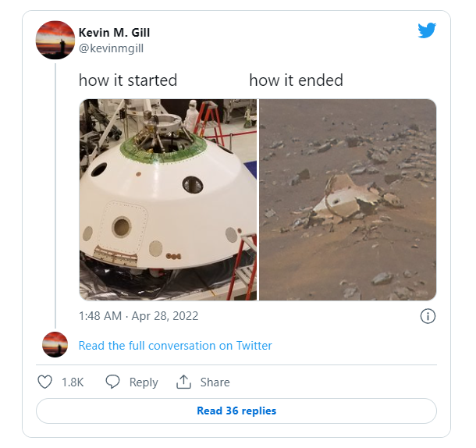Image resolution: width=476 pixels, height=448 pixels.
Task: Open the tweet info circle icon
Action: 428,316
